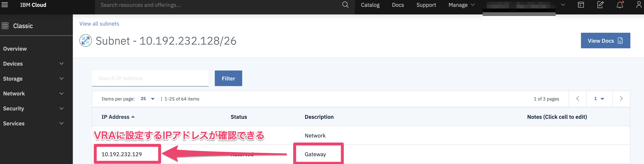
Task: Open the Docs menu item
Action: pyautogui.click(x=398, y=5)
